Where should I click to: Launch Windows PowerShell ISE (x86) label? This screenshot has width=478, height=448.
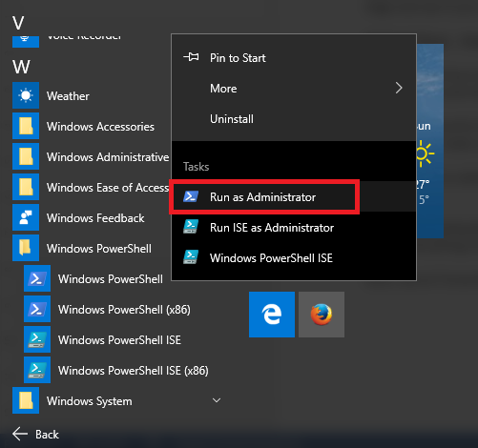(x=134, y=371)
